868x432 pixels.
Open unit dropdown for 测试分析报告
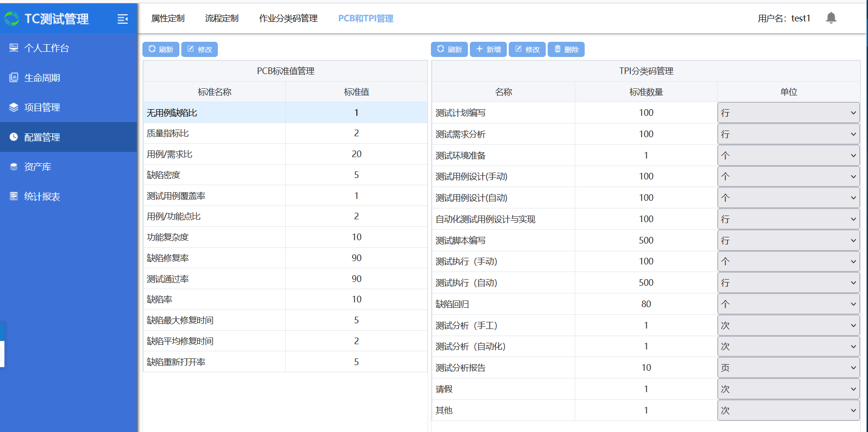click(788, 368)
